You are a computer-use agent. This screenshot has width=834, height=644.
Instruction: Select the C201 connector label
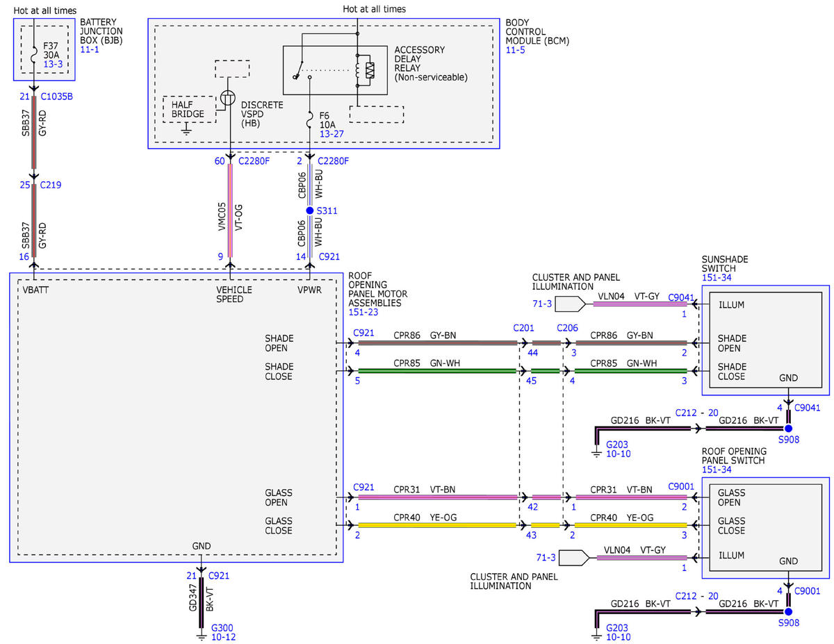tap(524, 327)
